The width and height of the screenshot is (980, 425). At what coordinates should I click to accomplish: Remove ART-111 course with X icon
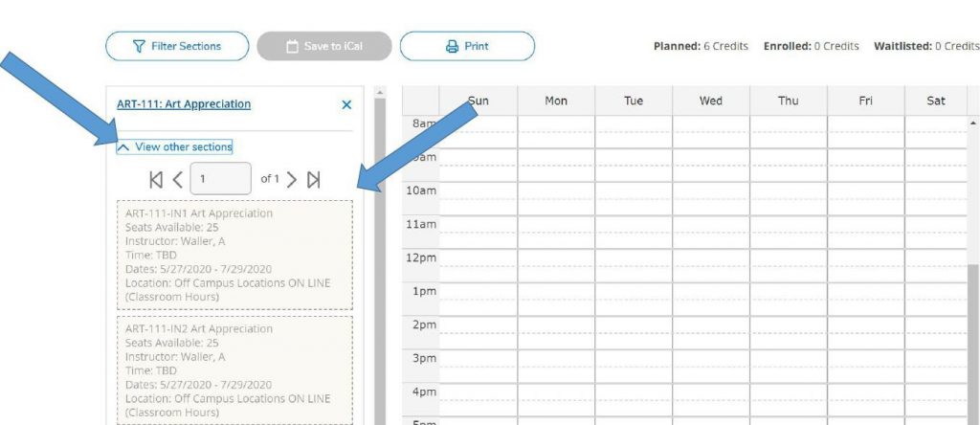click(346, 104)
